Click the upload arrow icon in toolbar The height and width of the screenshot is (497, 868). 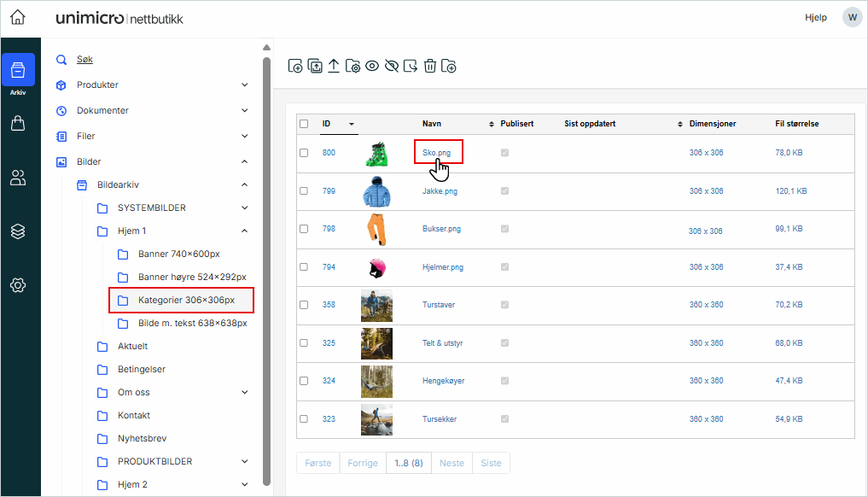334,66
